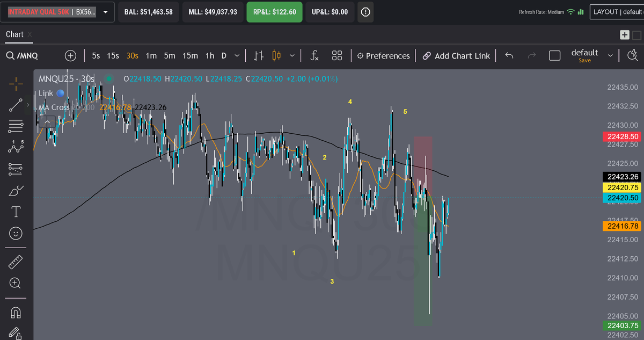Viewport: 644px width, 340px height.
Task: Open the emoji icons tool
Action: point(16,233)
